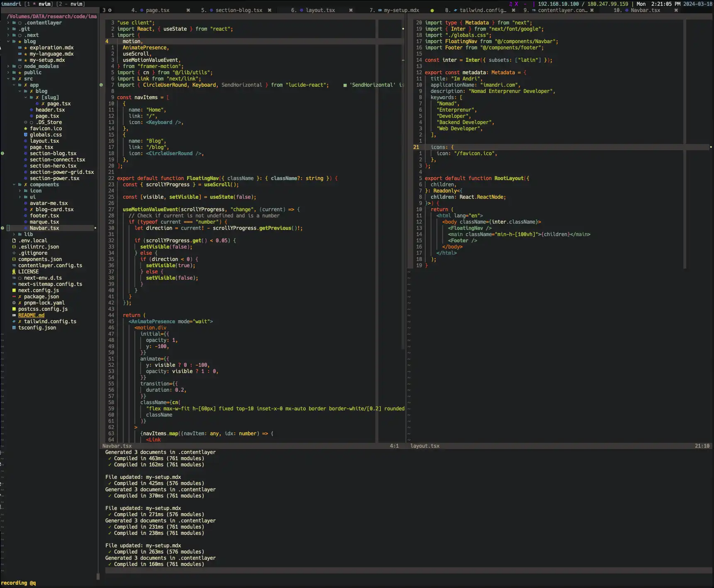Click the music note icon in top bar
The height and width of the screenshot is (588, 714).
click(511, 4)
